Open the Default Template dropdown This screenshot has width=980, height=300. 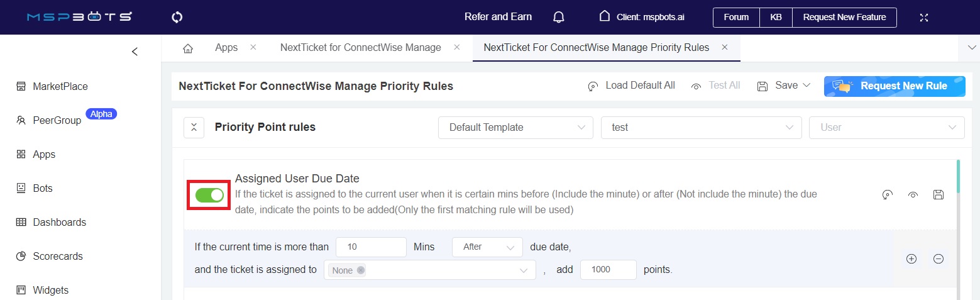515,127
